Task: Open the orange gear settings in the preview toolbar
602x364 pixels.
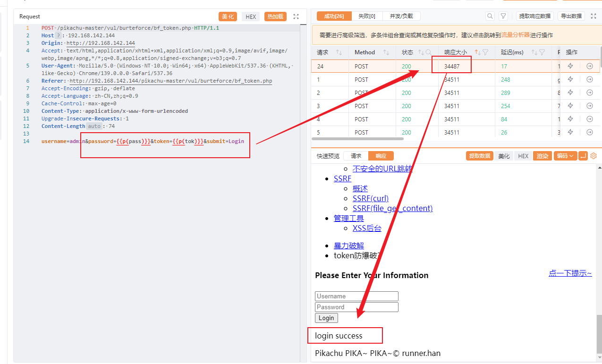Action: coord(594,156)
